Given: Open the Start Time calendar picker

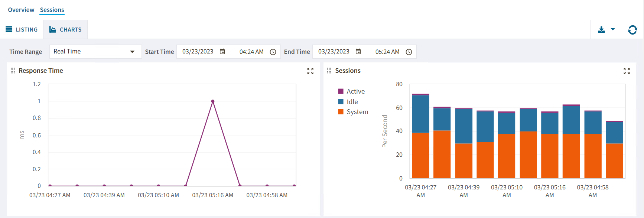Looking at the screenshot, I should (x=222, y=52).
